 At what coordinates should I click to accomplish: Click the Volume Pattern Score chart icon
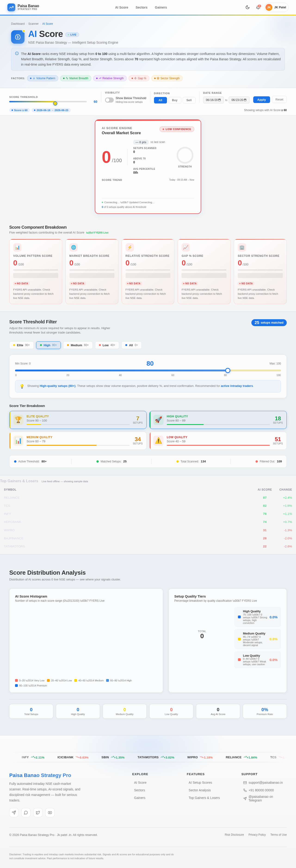pyautogui.click(x=17, y=247)
